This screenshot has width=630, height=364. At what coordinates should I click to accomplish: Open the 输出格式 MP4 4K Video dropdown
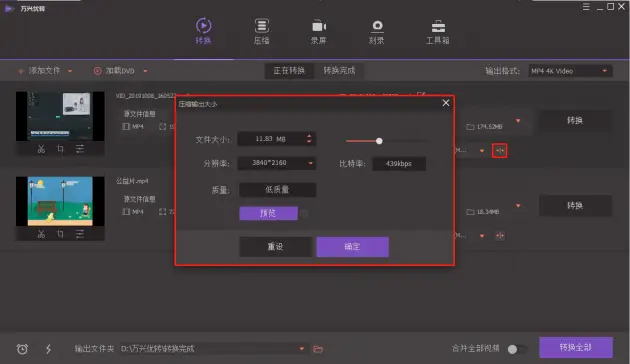(570, 71)
